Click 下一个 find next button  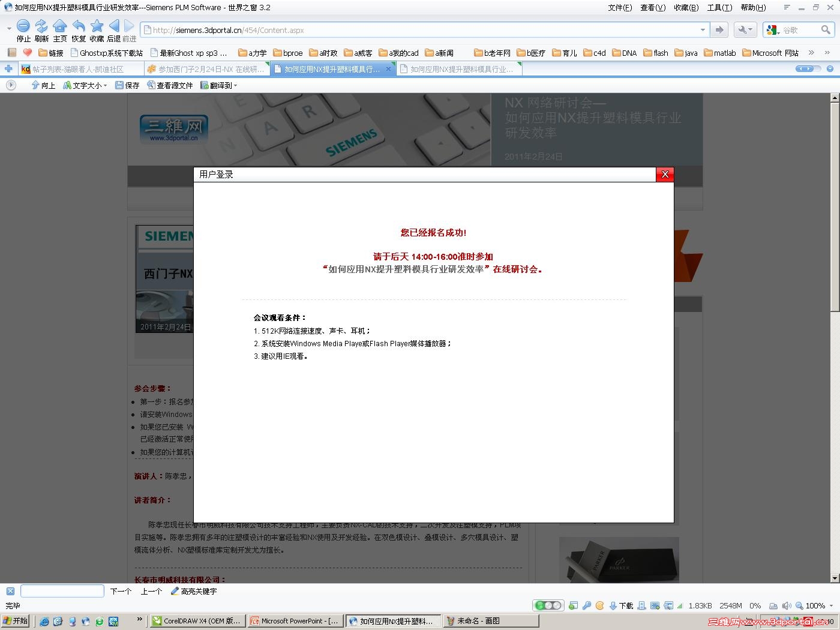[121, 591]
